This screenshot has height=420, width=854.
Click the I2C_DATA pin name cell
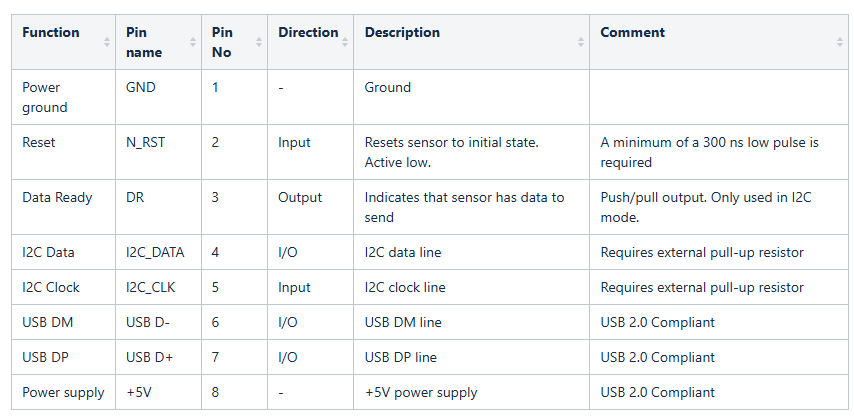(154, 252)
